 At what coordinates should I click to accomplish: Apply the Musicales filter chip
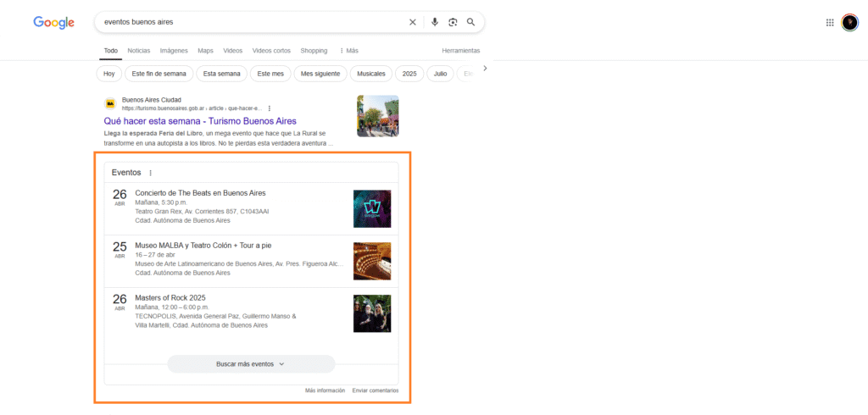click(x=371, y=74)
